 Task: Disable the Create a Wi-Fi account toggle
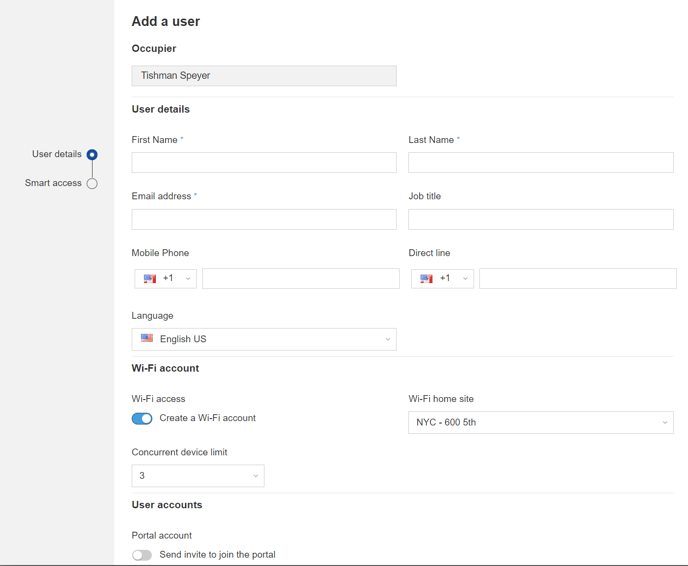pyautogui.click(x=142, y=419)
